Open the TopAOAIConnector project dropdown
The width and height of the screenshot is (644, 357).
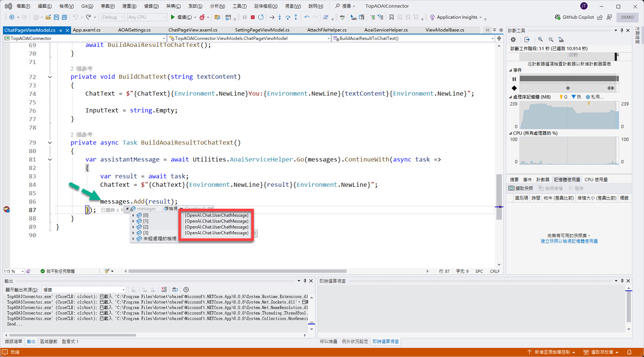tap(85, 38)
